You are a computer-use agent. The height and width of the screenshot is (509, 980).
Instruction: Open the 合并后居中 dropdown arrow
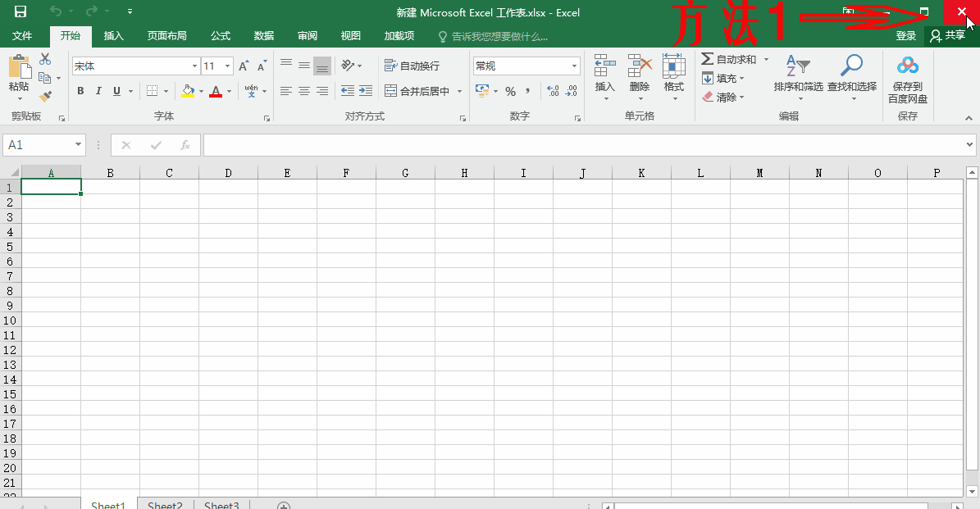[x=459, y=91]
